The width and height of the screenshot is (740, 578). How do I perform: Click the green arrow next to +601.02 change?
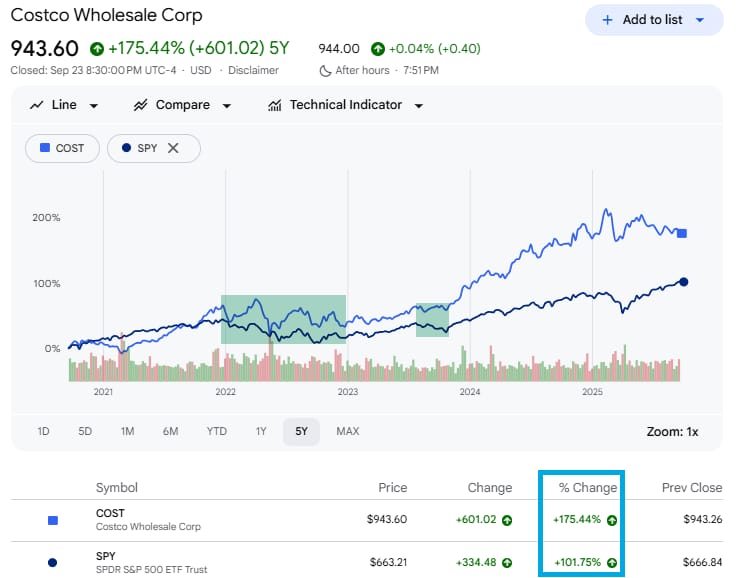click(507, 520)
